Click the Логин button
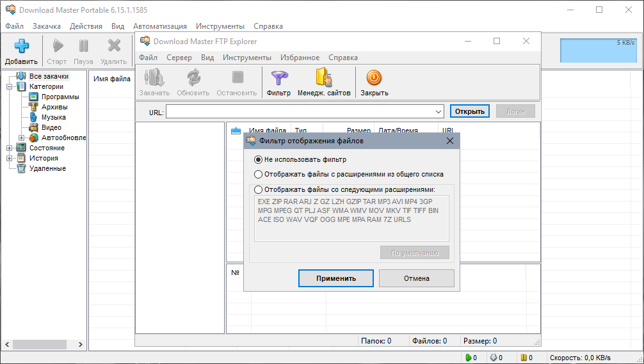Screen dimensions: 644x364 coord(515,111)
